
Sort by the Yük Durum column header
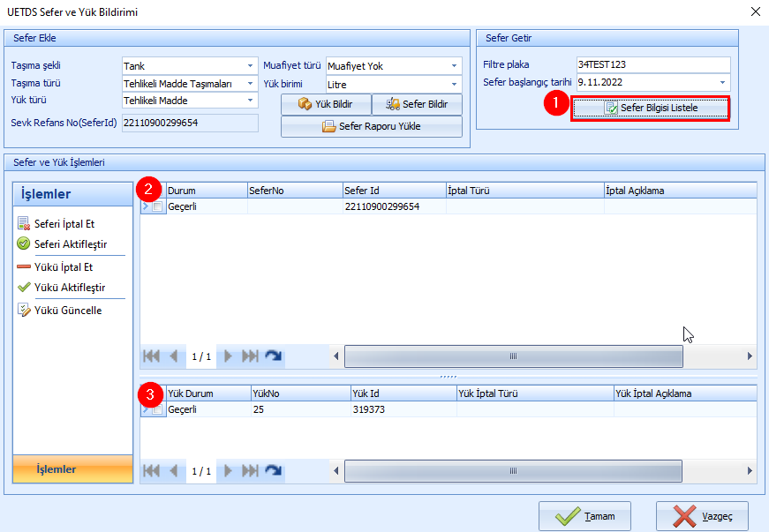(x=208, y=393)
